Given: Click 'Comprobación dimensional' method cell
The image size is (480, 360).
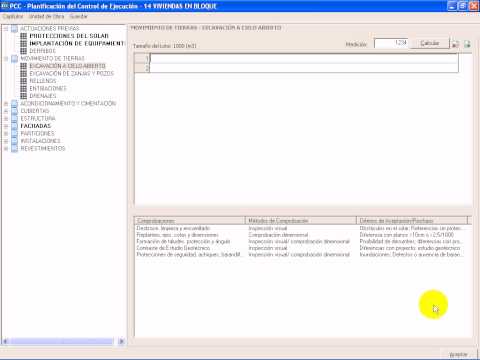Looking at the screenshot, I should 278,235.
